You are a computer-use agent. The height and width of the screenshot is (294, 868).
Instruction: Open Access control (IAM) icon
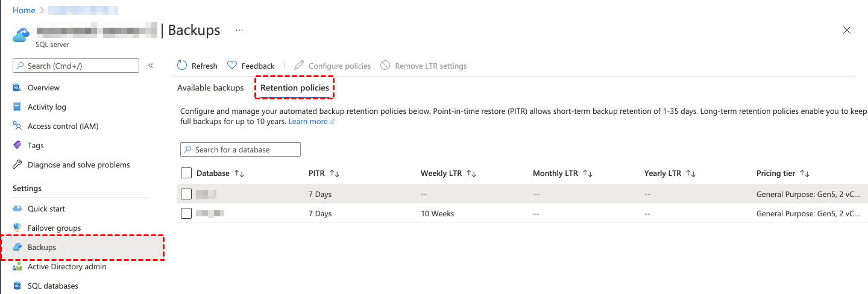point(17,126)
